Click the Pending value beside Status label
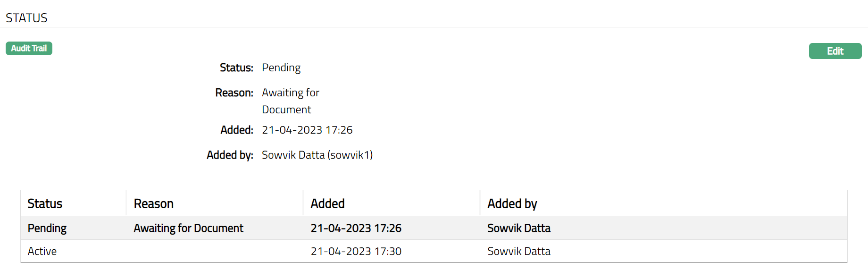 coord(281,68)
